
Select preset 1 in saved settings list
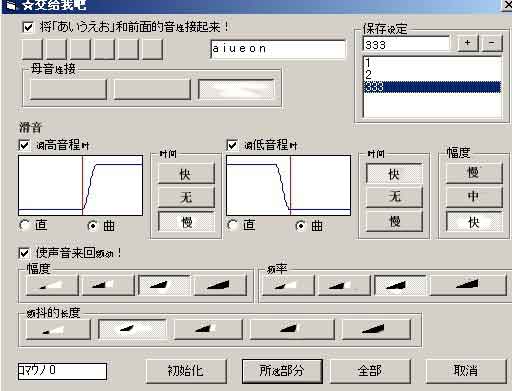click(432, 62)
